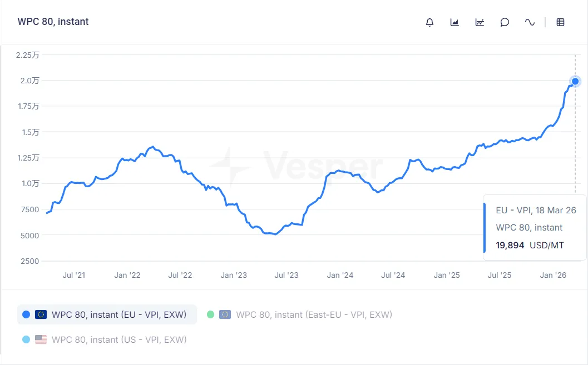Open the area chart view icon
The image size is (588, 365).
(454, 22)
